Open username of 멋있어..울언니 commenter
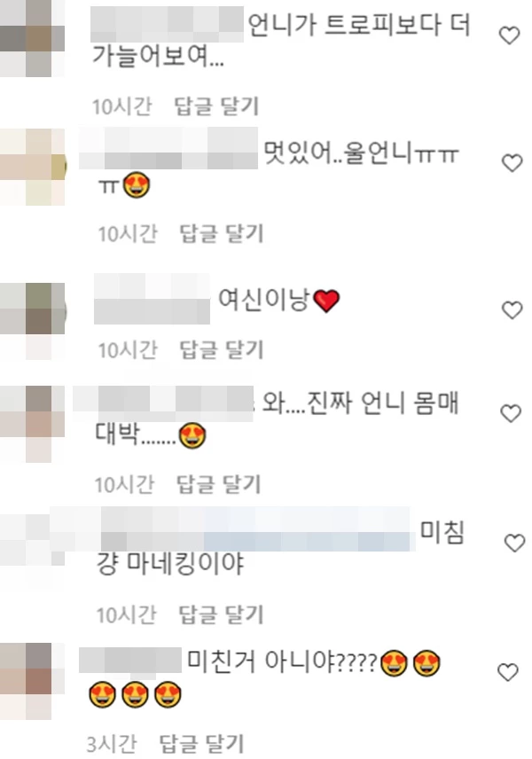Screen dimensions: 532x759 pyautogui.click(x=168, y=148)
